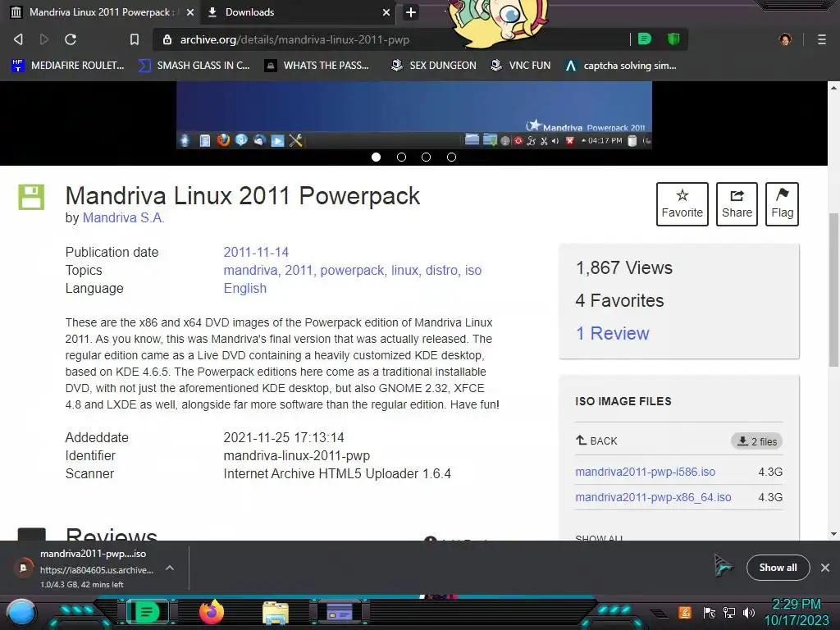Expand the download item options chevron
The width and height of the screenshot is (840, 630).
pos(169,568)
